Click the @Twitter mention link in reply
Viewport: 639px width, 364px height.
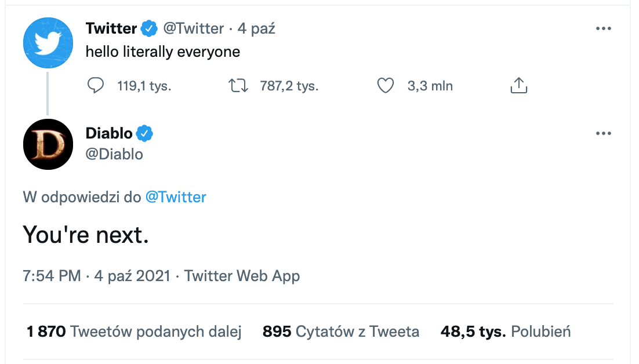pos(175,197)
